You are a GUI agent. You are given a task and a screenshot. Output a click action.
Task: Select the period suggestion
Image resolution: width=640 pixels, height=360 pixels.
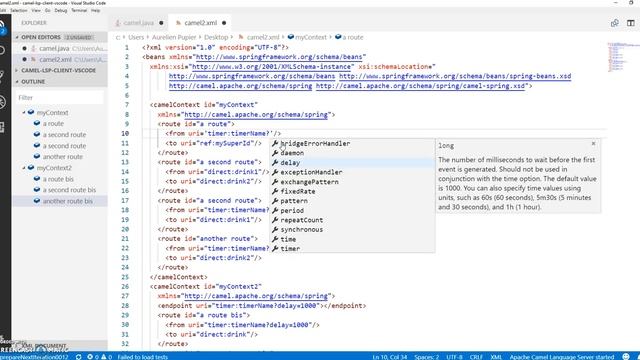352,210
